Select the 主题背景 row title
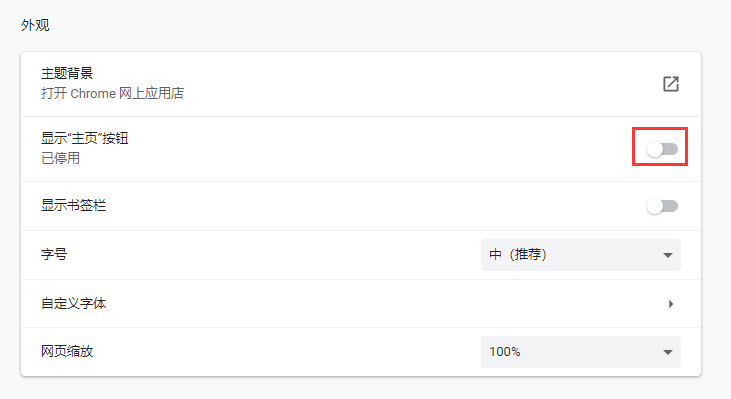731x399 pixels. (x=67, y=73)
